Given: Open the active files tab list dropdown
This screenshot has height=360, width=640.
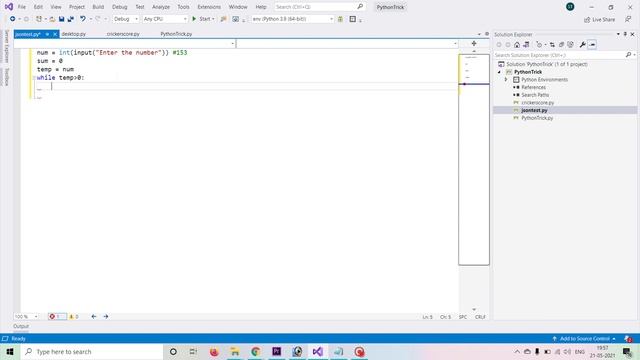Looking at the screenshot, I should (x=479, y=34).
